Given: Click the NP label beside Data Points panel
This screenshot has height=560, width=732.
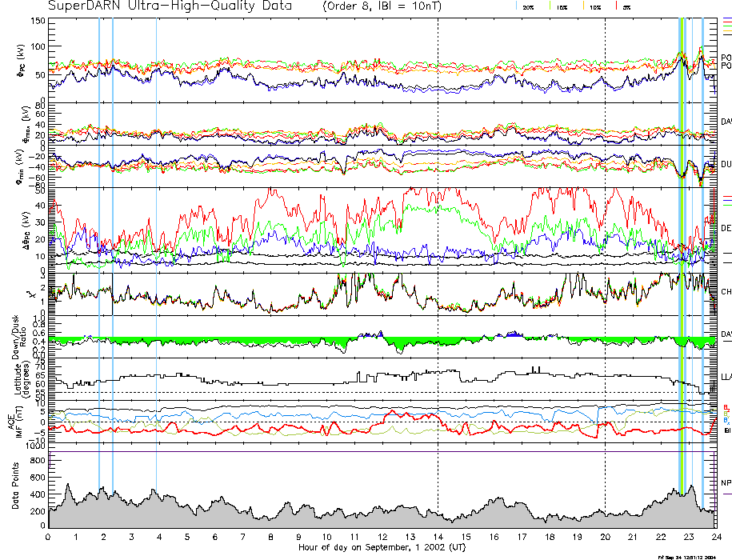Looking at the screenshot, I should [x=726, y=483].
